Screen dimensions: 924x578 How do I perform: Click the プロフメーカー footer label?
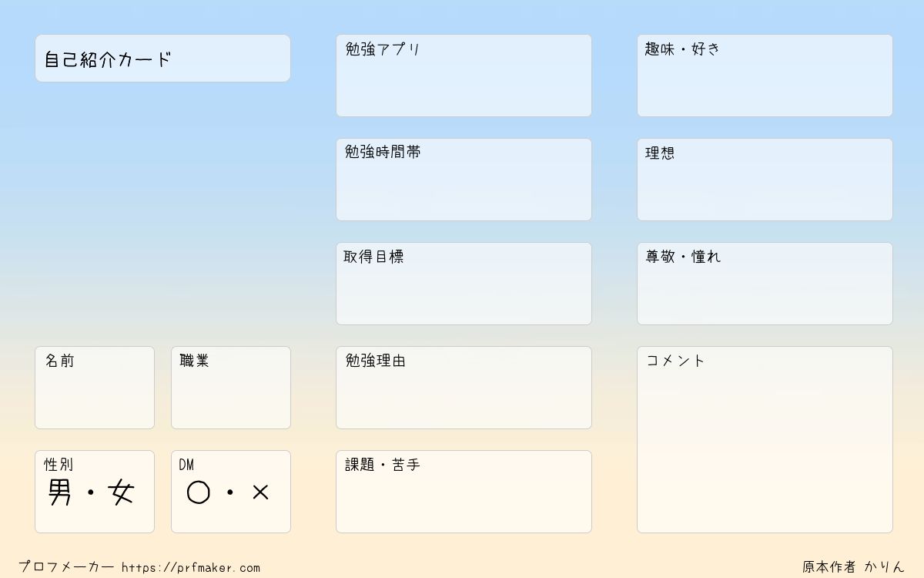(66, 567)
